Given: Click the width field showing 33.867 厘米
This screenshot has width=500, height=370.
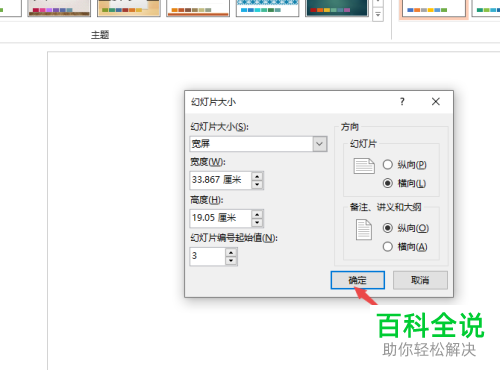Looking at the screenshot, I should tap(221, 180).
